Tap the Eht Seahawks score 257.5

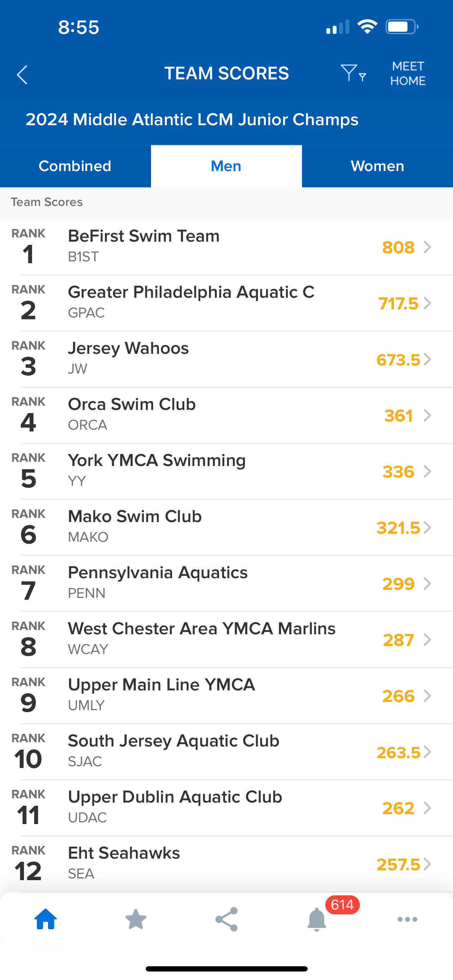(x=398, y=864)
